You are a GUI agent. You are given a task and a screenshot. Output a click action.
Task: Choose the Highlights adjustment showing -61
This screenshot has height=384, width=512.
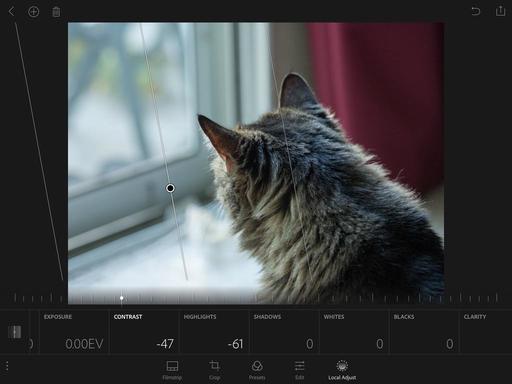click(214, 332)
